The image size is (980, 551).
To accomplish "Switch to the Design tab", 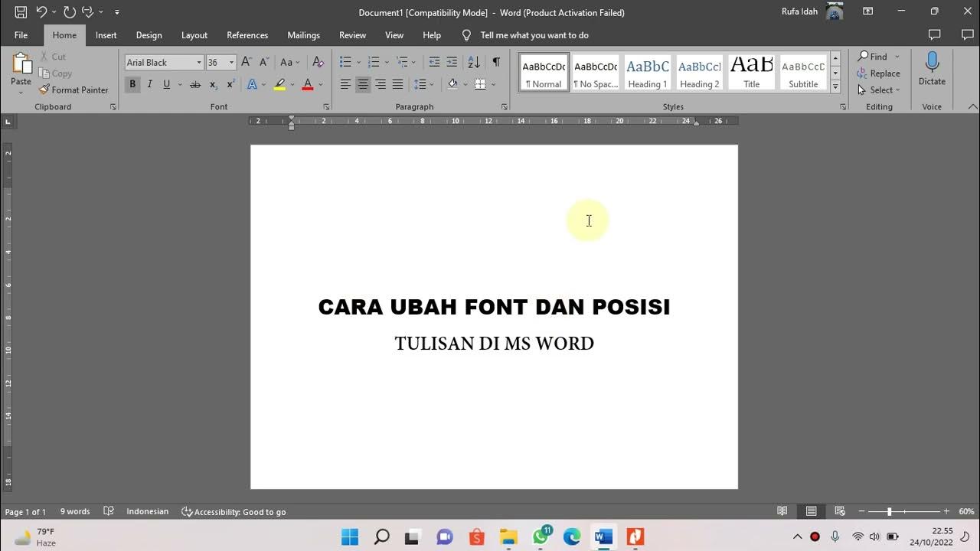I will (149, 35).
